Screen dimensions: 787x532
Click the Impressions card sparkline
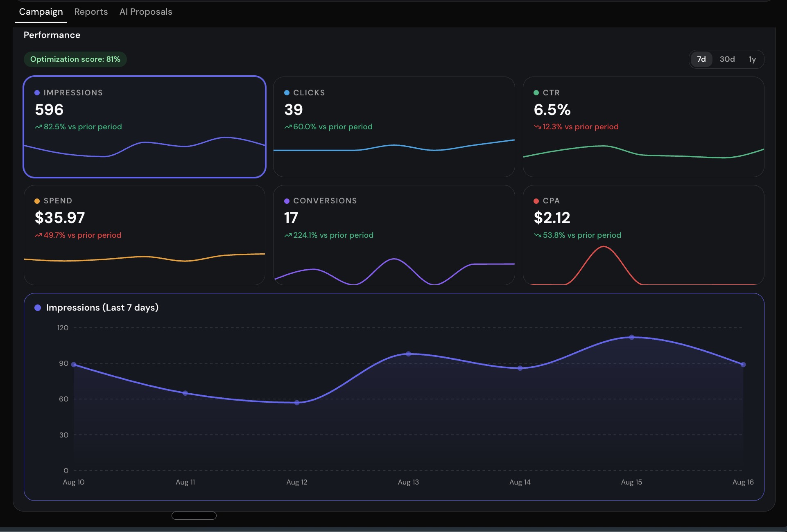pos(145,147)
